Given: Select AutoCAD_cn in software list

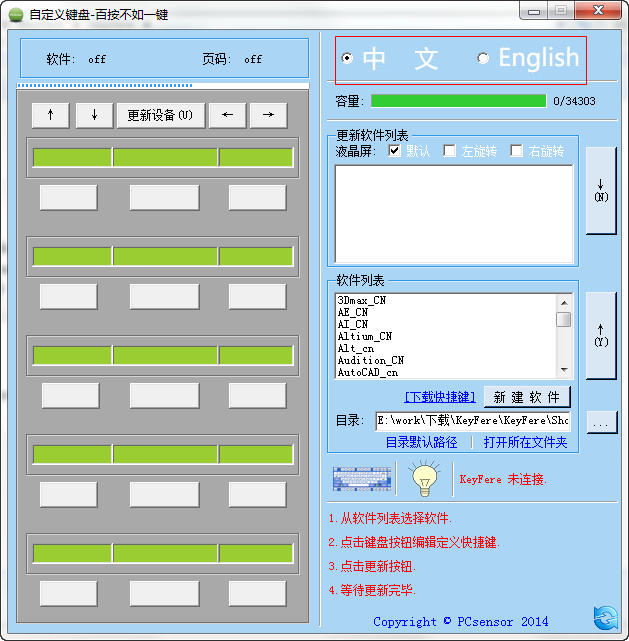Looking at the screenshot, I should click(367, 372).
